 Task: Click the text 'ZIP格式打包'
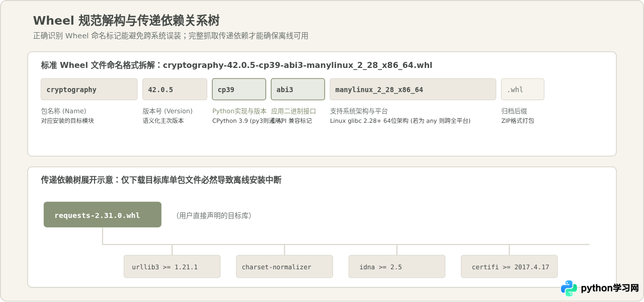point(518,121)
